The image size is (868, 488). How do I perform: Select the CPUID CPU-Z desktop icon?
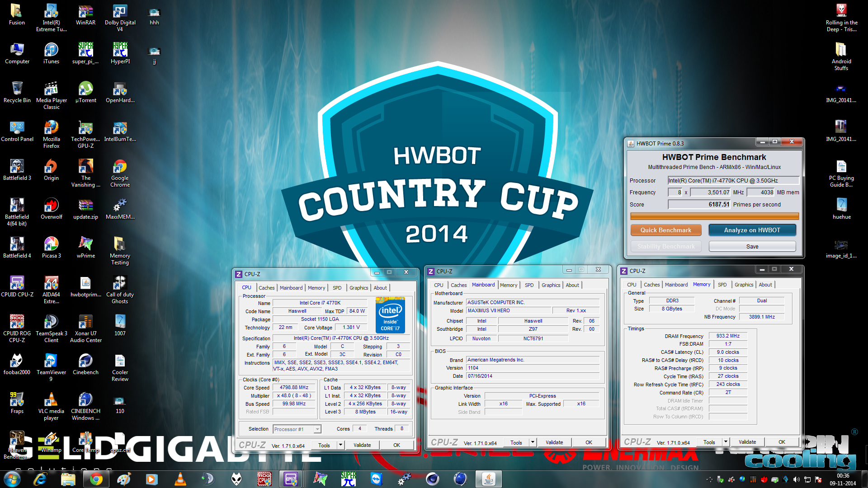tap(17, 286)
